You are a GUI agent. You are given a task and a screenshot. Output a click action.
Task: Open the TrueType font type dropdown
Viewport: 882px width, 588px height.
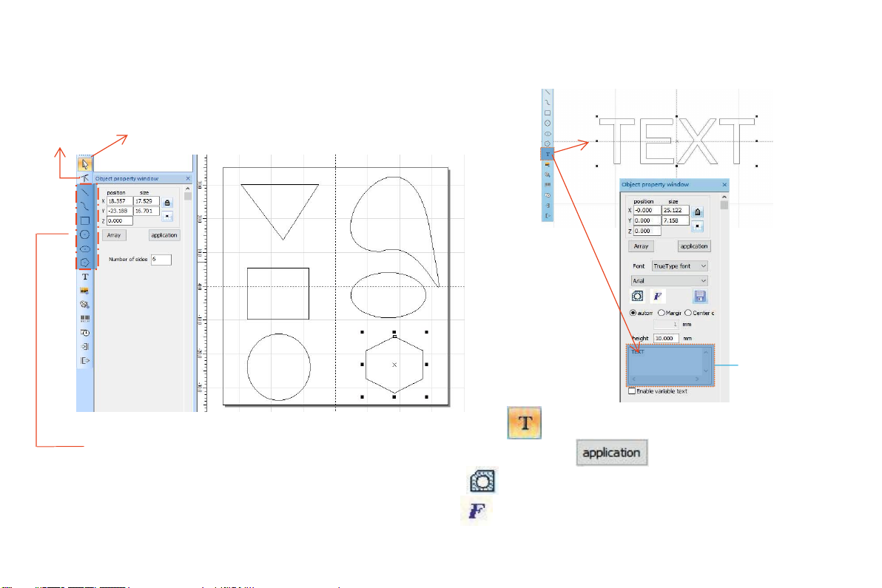point(679,266)
